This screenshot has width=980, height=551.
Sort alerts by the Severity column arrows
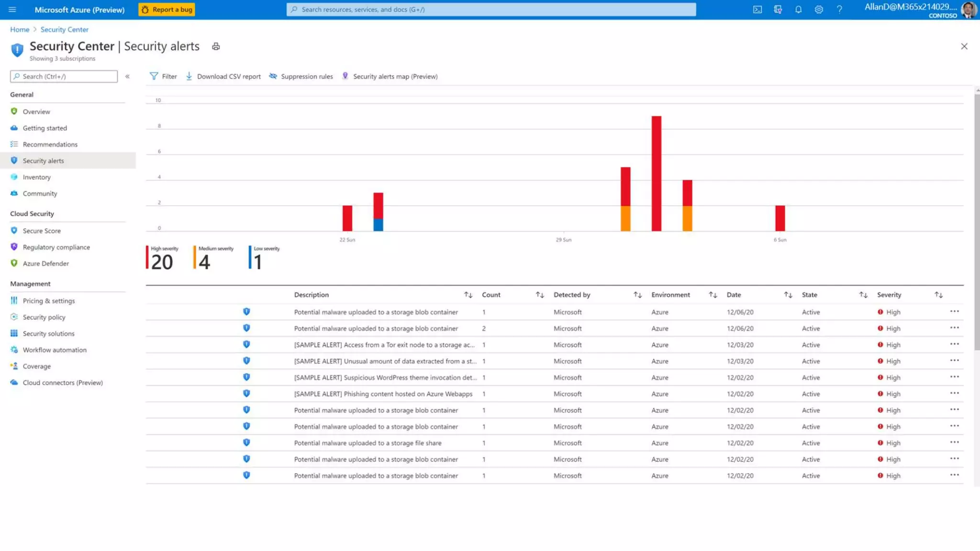point(938,295)
